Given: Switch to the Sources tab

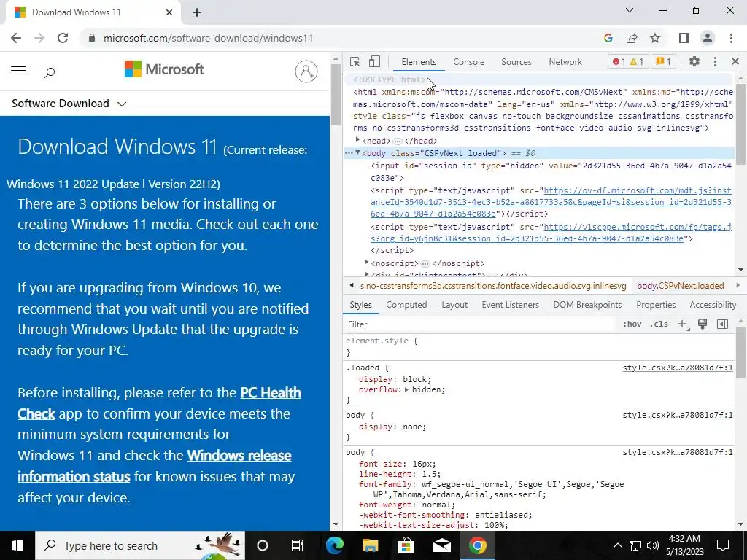Looking at the screenshot, I should click(516, 62).
